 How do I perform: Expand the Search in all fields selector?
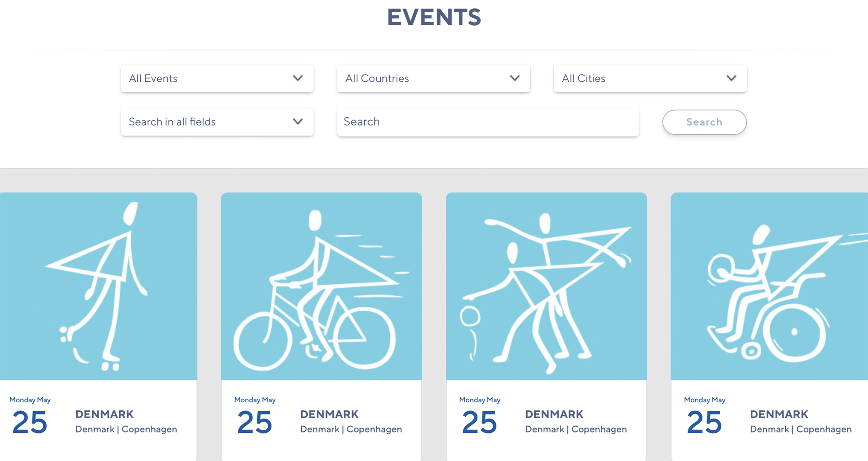217,122
